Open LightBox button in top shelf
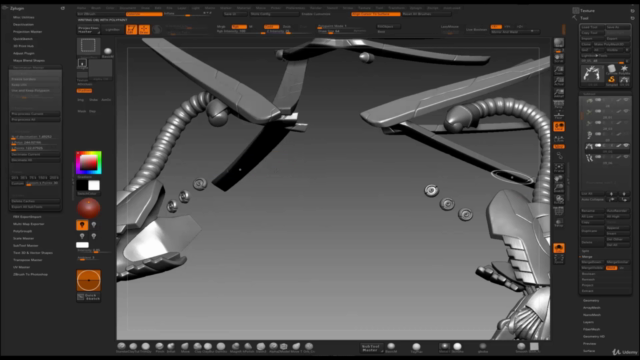Screen dimensions: 640x360 [112, 29]
